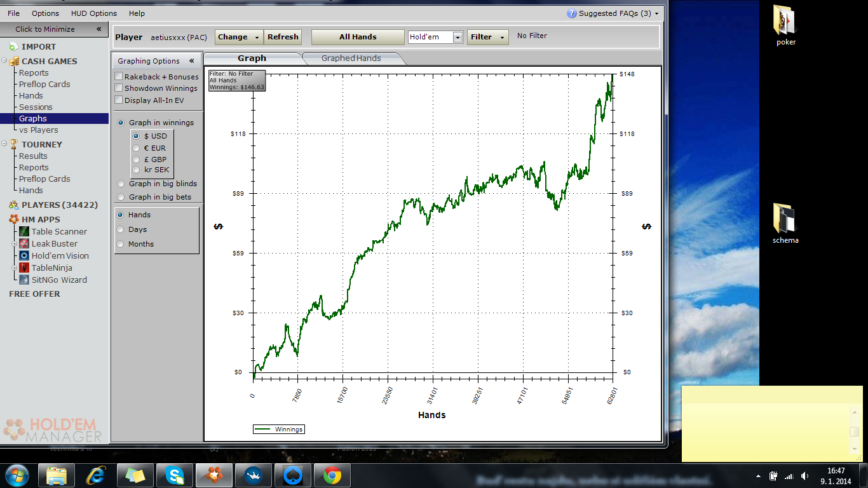The image size is (868, 488).
Task: Collapse sidebar with Click to Minimize arrows
Action: pyautogui.click(x=98, y=29)
